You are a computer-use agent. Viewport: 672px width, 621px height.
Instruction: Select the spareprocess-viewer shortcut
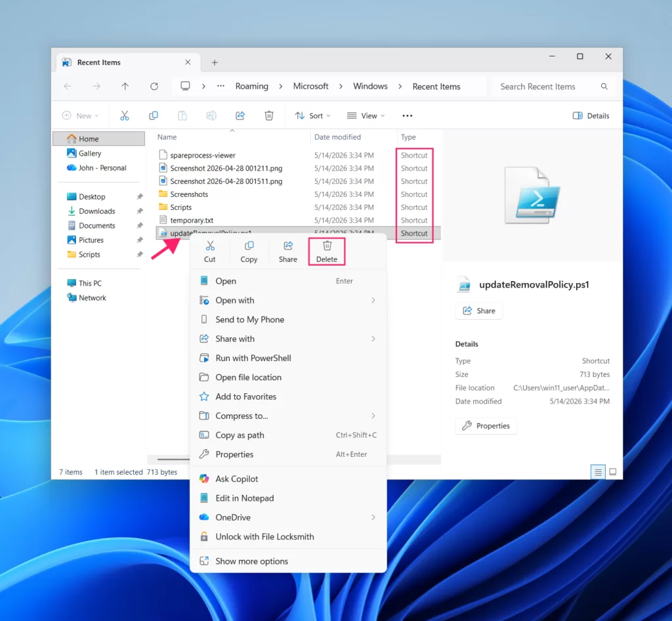203,156
